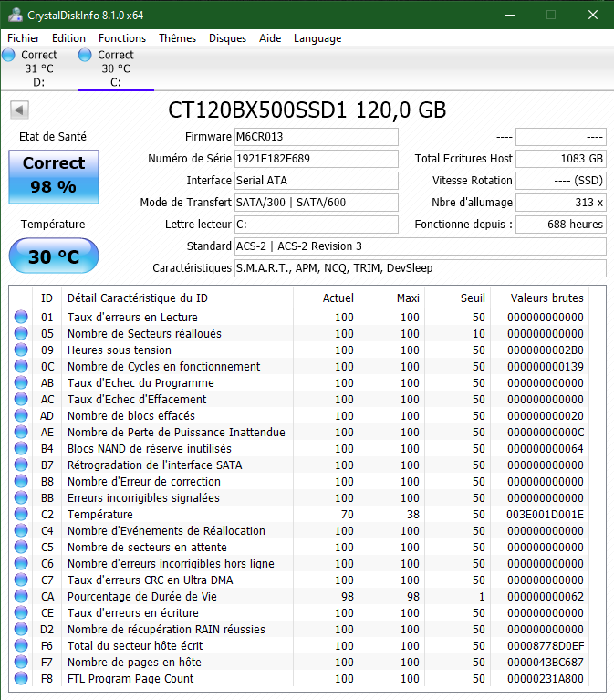Select 'Nombre de Secteurs réalloués' row text
The width and height of the screenshot is (614, 700).
(144, 333)
